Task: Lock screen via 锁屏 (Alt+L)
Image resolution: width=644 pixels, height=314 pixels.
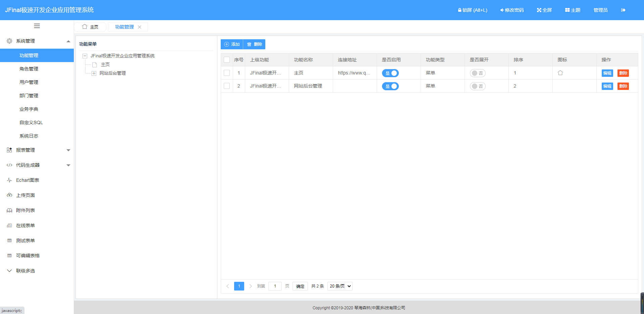Action: pyautogui.click(x=473, y=10)
